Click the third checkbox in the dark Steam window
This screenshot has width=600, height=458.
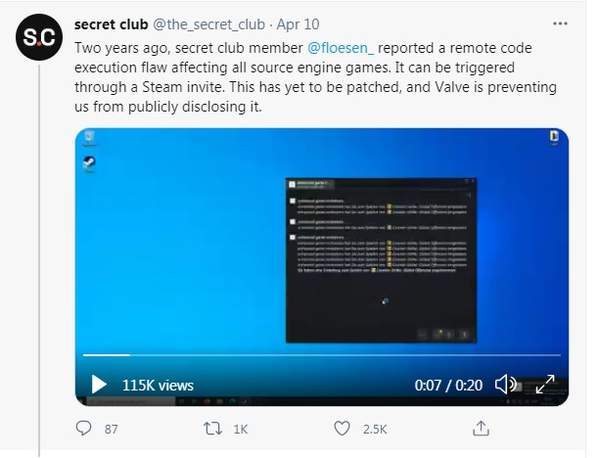tap(293, 237)
